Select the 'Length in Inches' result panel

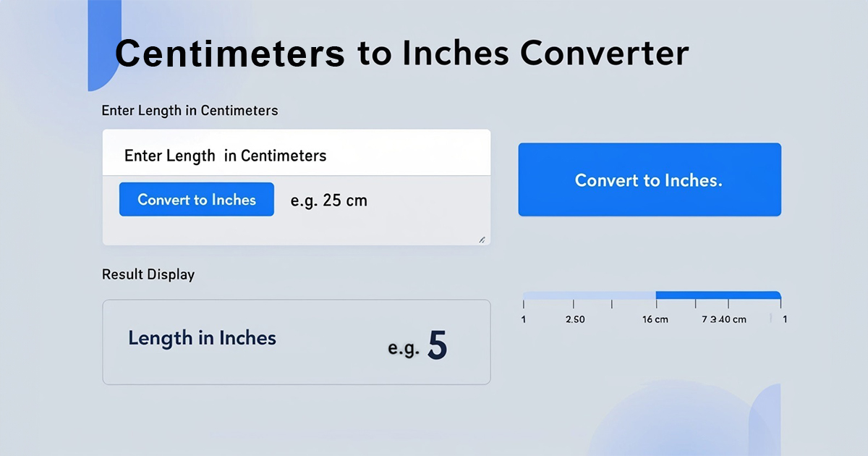point(297,342)
